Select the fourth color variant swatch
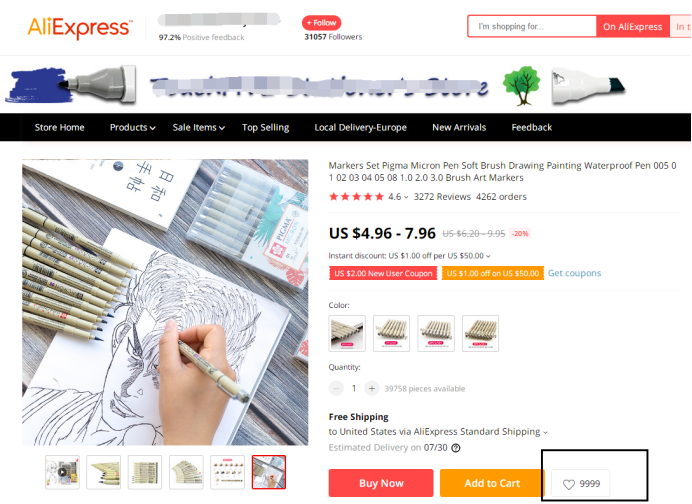 click(480, 333)
